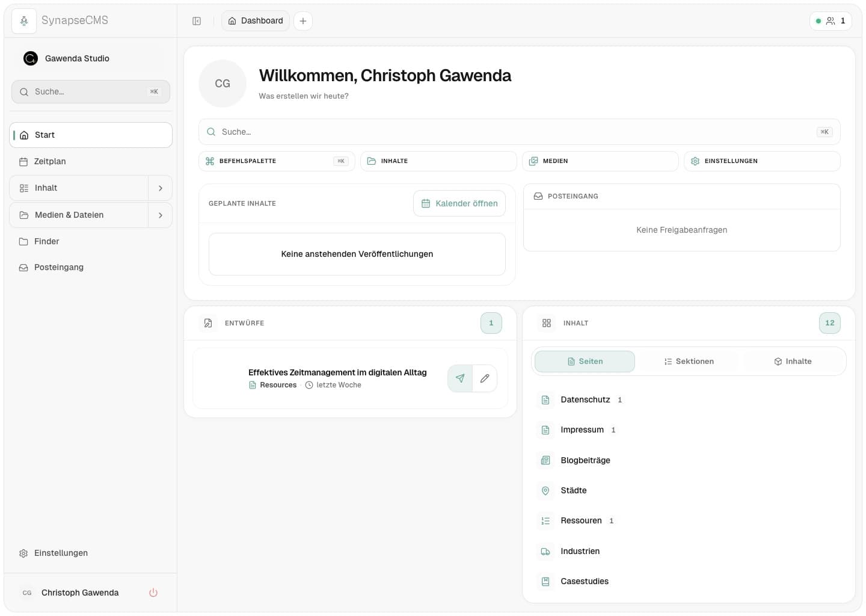
Task: Expand the Medien & Dateien section
Action: 160,215
